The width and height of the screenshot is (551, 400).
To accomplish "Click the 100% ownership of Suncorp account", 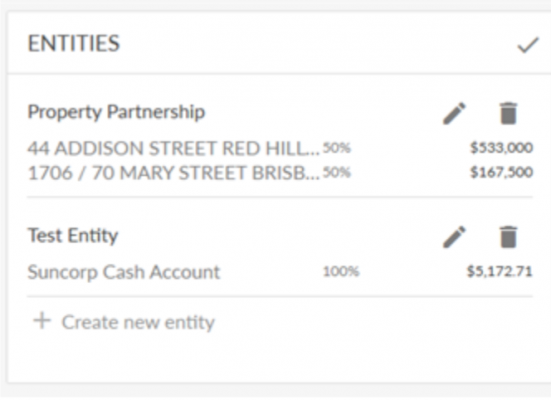I will pyautogui.click(x=341, y=271).
